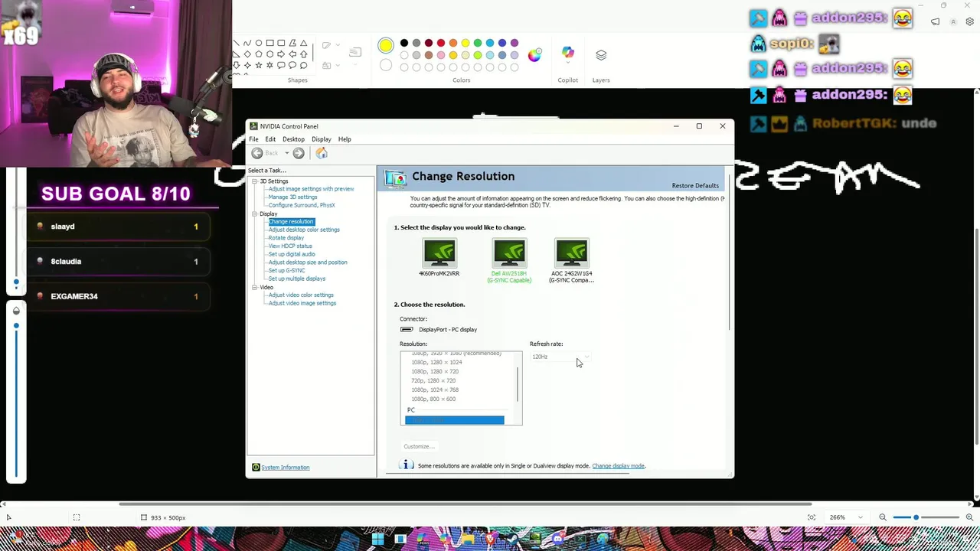
Task: Click the NVIDIA Control Panel title icon
Action: point(253,126)
